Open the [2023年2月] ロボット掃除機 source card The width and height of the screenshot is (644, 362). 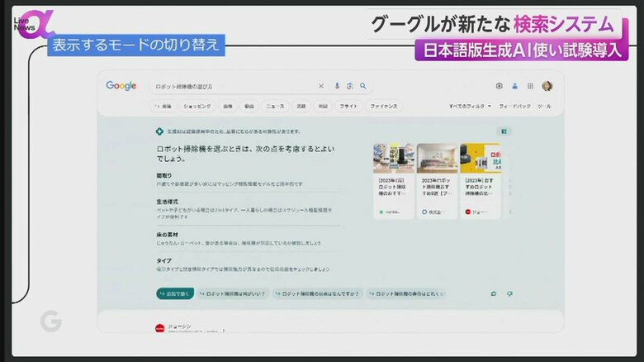(x=394, y=181)
